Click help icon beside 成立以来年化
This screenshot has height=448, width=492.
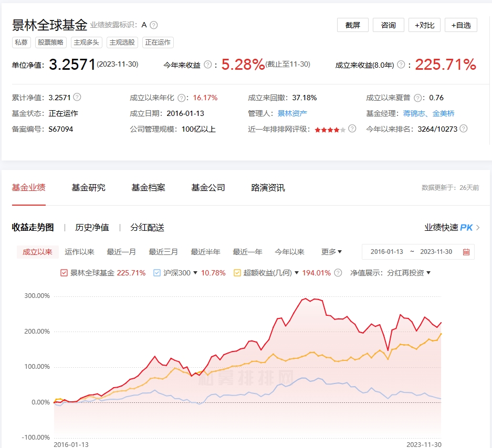(181, 98)
